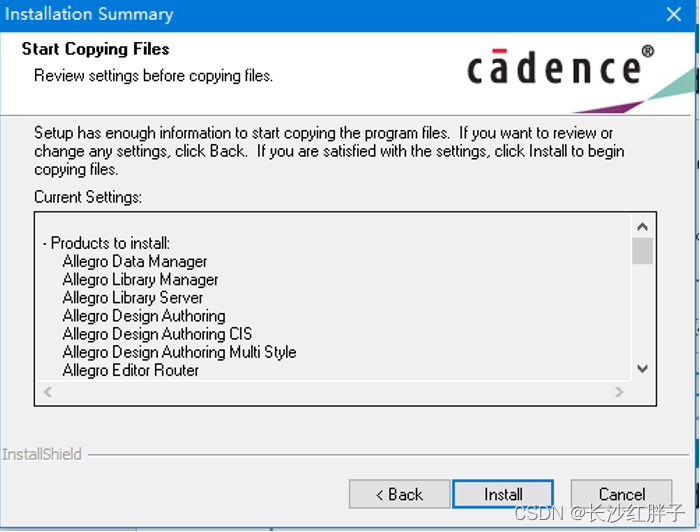Click the Products to install heading
Image resolution: width=700 pixels, height=532 pixels.
pos(111,243)
